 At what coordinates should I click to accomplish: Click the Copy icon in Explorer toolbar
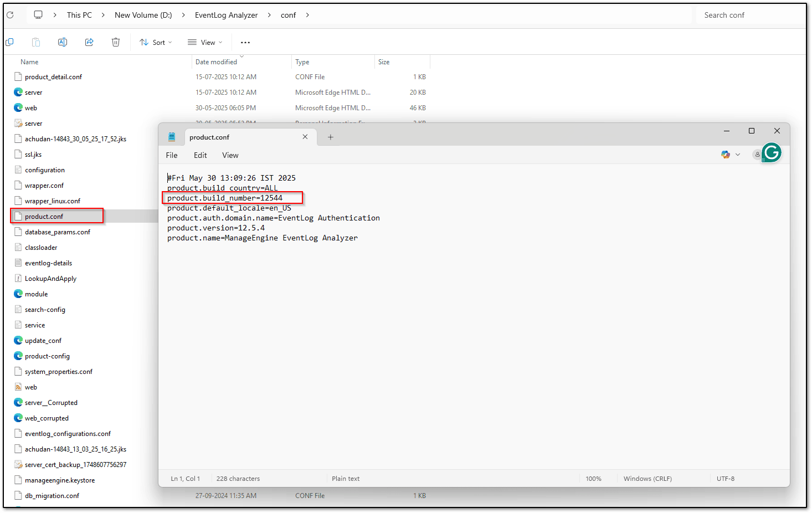point(9,42)
